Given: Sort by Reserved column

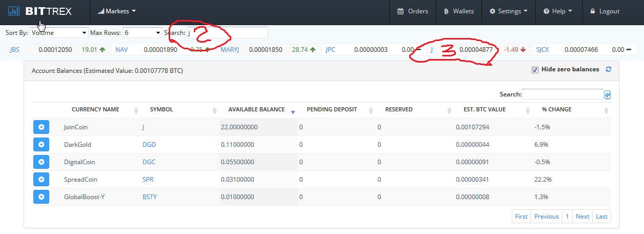Looking at the screenshot, I should click(x=399, y=109).
